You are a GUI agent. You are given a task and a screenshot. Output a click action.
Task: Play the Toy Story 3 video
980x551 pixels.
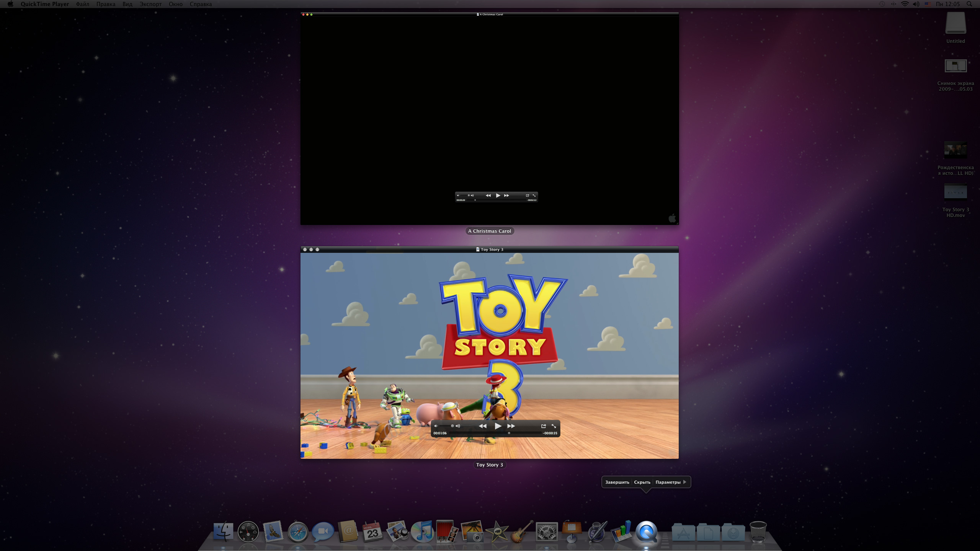click(x=498, y=426)
